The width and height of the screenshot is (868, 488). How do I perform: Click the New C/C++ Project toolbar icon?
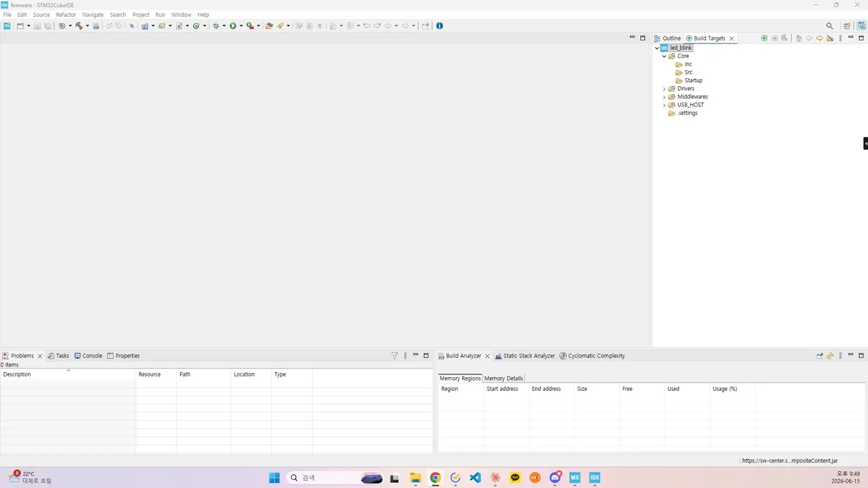tap(145, 26)
